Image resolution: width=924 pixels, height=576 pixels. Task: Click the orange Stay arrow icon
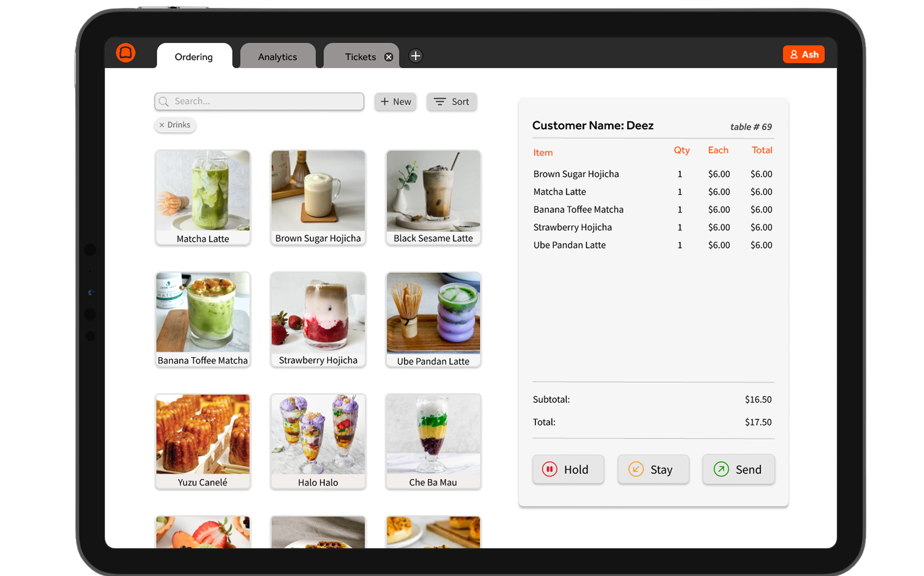(x=636, y=469)
